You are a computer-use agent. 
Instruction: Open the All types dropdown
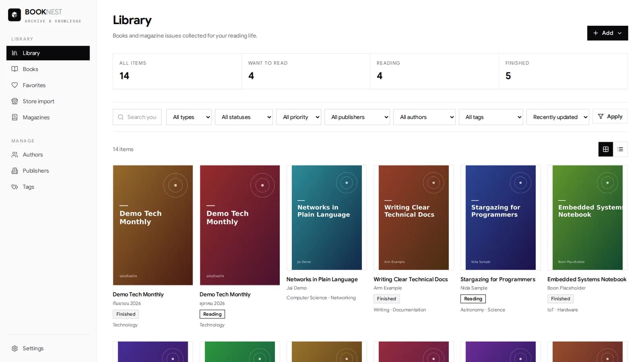coord(189,117)
